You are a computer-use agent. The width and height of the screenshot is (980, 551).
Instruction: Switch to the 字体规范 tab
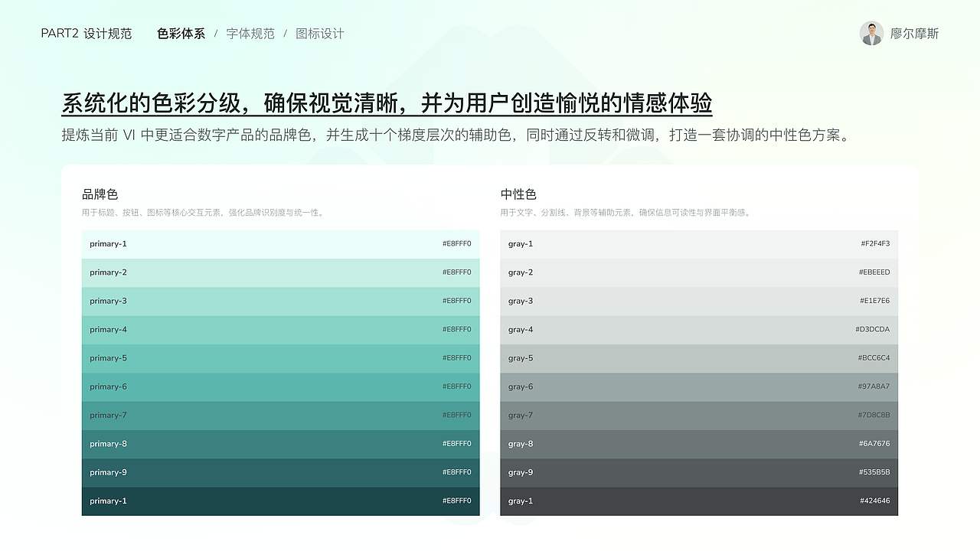(250, 34)
